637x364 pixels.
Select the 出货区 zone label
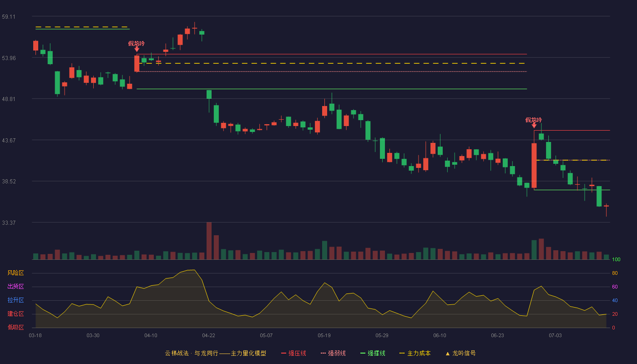(15, 287)
